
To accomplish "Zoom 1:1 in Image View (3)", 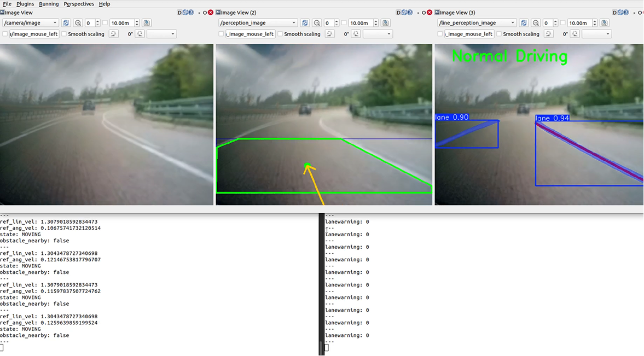I will [536, 23].
